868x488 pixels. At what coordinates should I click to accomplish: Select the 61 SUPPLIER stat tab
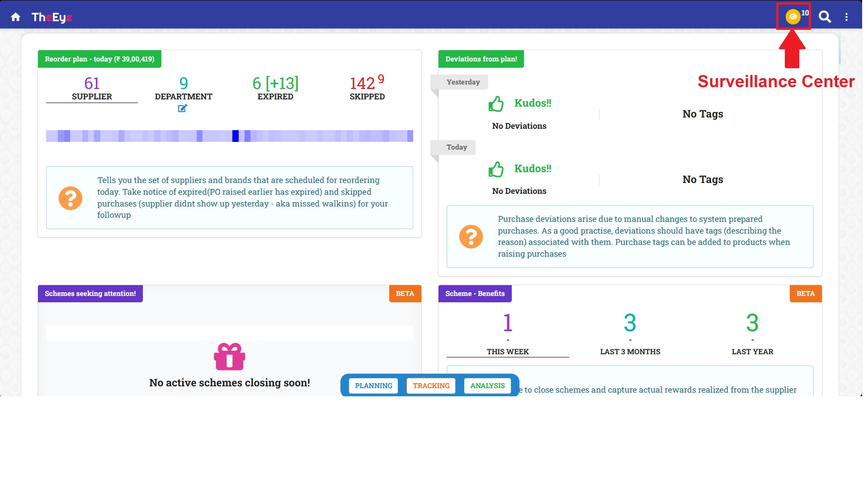92,88
